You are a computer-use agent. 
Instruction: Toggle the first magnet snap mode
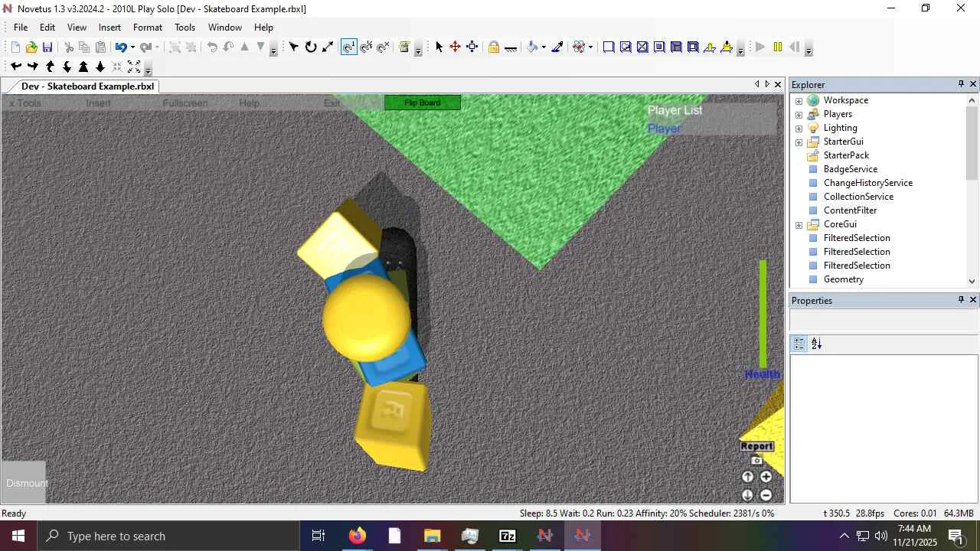[348, 47]
